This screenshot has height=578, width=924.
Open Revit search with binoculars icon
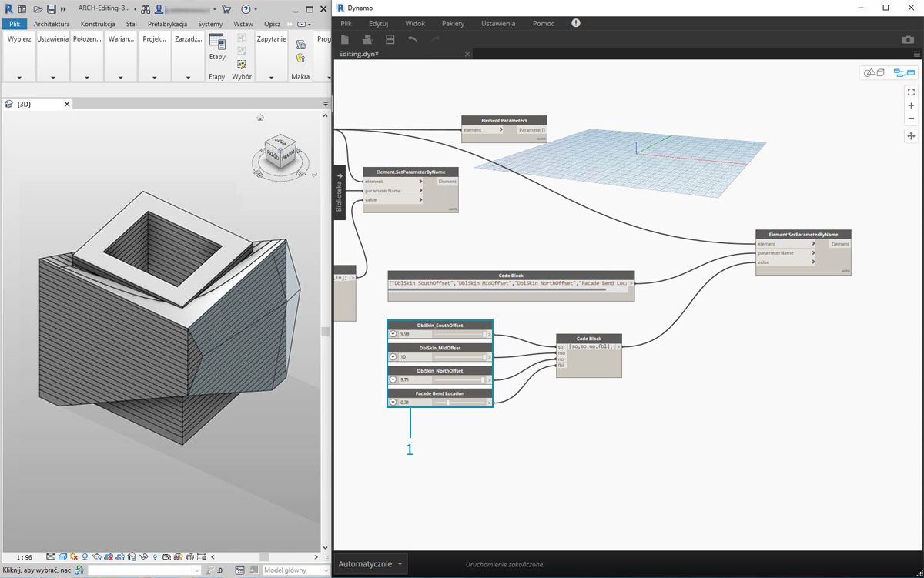tap(145, 9)
